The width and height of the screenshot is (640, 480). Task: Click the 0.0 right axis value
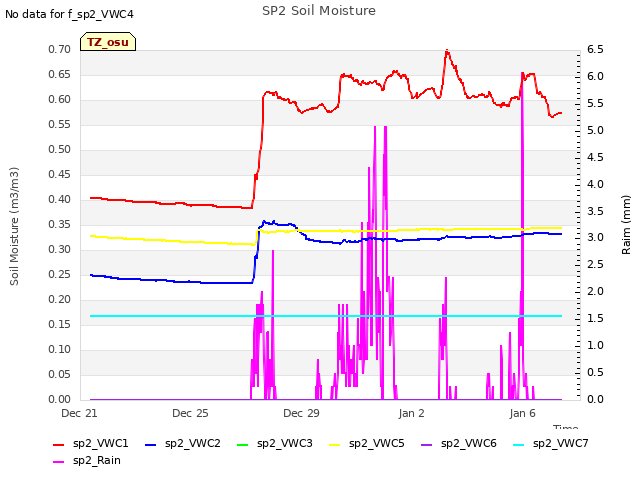[595, 399]
